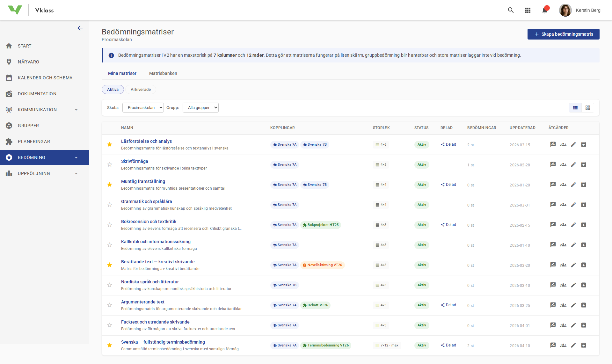
Task: Show Arkiverade matrices filter
Action: click(141, 90)
